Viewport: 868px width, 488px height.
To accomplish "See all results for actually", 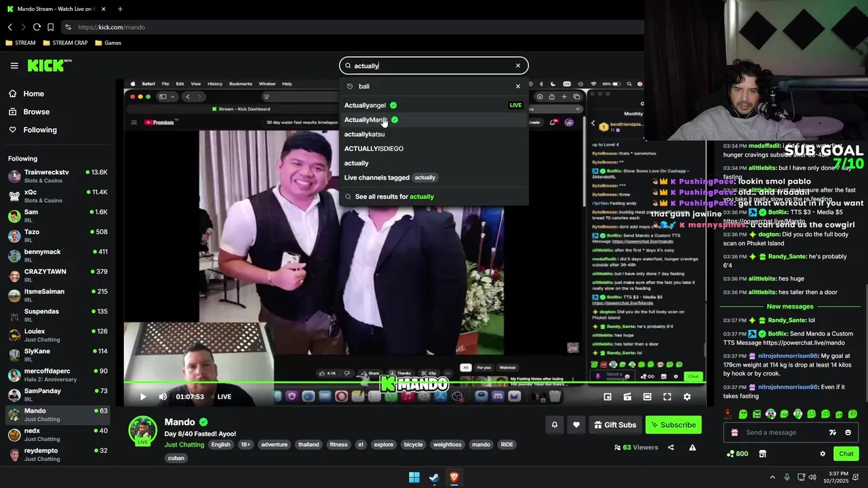I will click(x=433, y=197).
